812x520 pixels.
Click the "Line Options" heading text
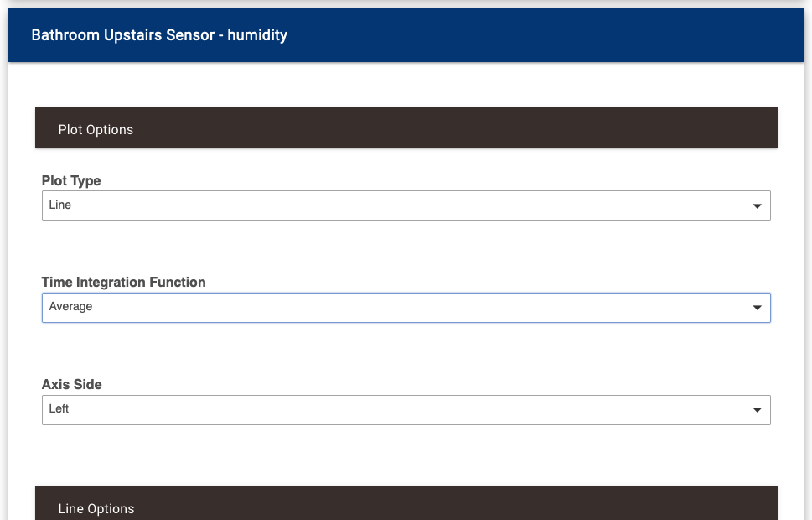(96, 509)
